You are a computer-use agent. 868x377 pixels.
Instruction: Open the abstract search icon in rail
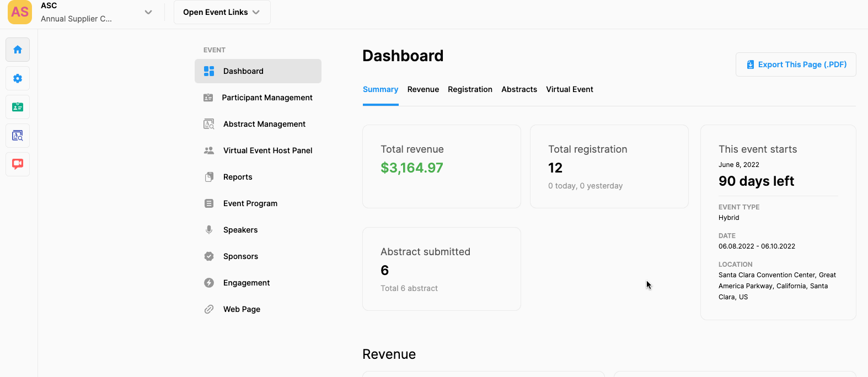point(18,136)
